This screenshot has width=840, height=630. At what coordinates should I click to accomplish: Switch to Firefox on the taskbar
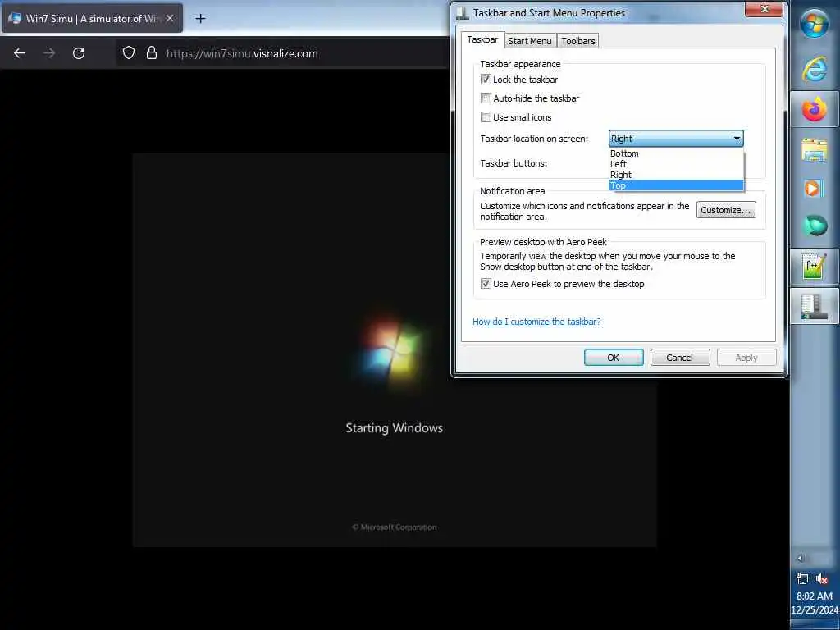[815, 110]
